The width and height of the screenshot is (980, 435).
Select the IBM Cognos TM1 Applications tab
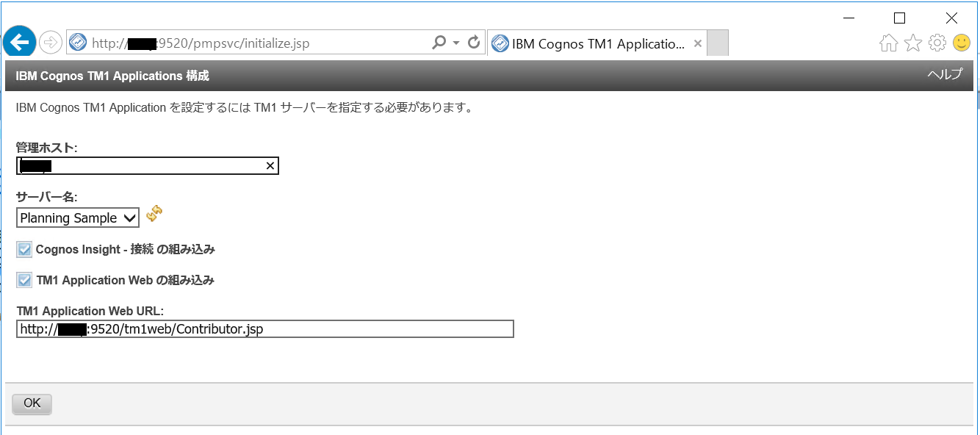coord(597,43)
